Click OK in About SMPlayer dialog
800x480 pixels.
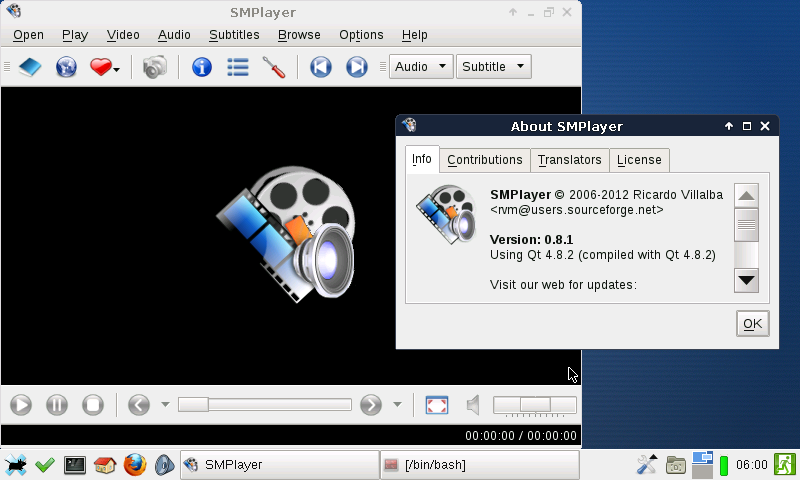coord(752,324)
